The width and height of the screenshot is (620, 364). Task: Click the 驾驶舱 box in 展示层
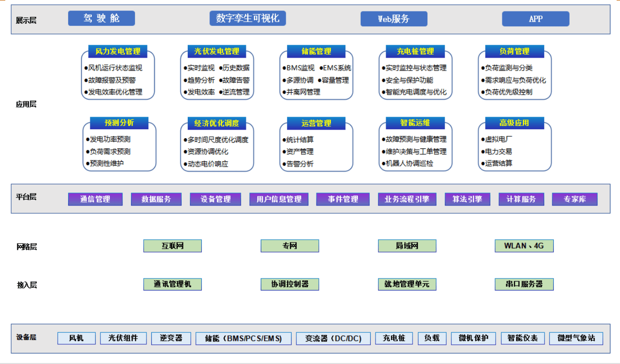click(x=101, y=18)
